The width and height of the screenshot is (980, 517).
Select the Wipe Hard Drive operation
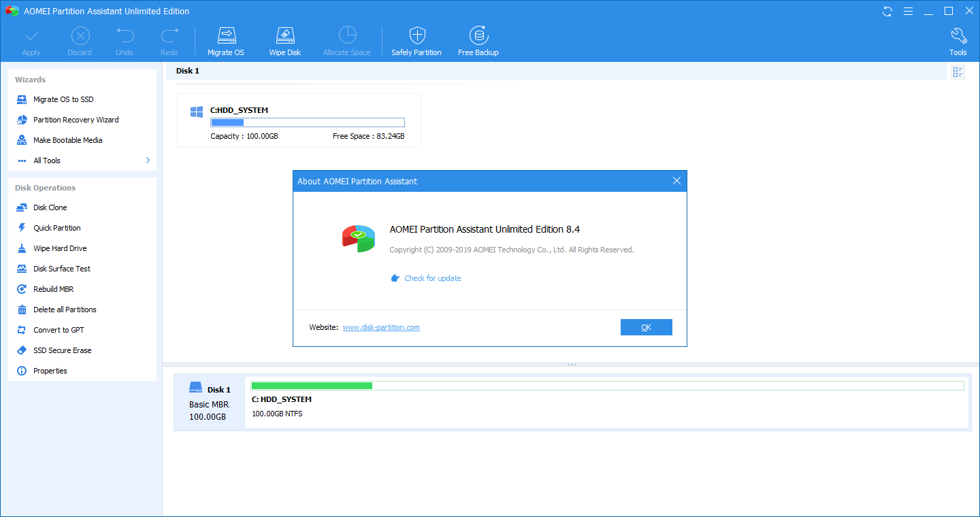click(51, 248)
